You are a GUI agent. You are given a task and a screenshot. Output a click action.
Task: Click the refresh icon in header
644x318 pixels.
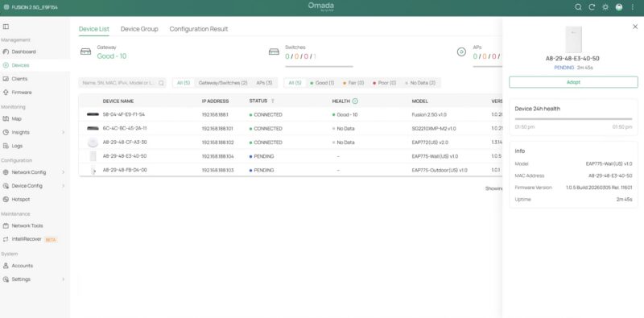click(x=592, y=7)
